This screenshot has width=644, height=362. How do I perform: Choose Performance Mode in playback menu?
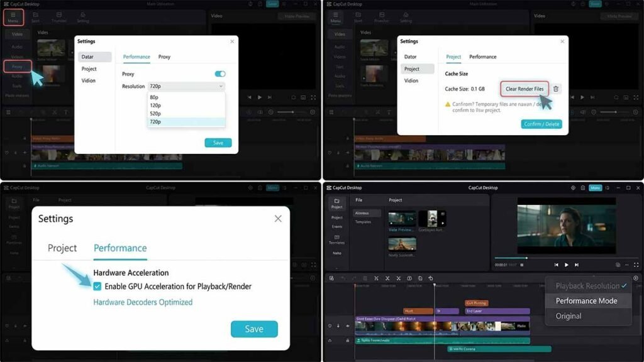(x=588, y=301)
